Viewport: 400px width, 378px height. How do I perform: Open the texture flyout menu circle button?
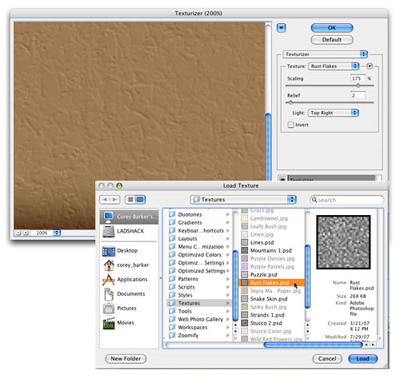[369, 66]
